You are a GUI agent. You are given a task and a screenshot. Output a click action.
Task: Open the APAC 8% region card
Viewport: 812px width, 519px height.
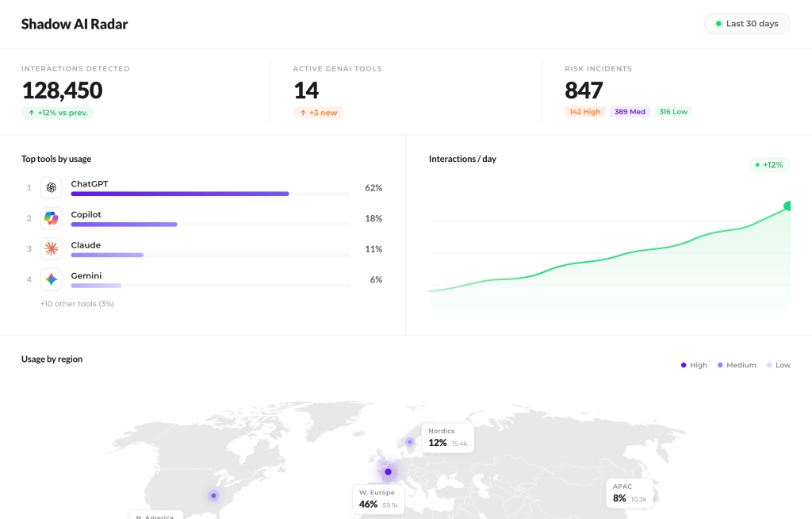pyautogui.click(x=630, y=494)
